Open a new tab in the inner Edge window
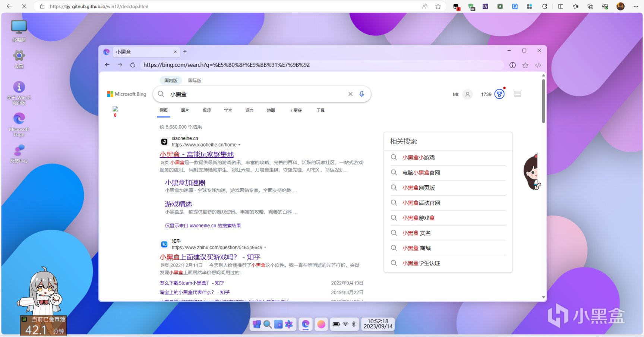644x337 pixels. coord(185,52)
